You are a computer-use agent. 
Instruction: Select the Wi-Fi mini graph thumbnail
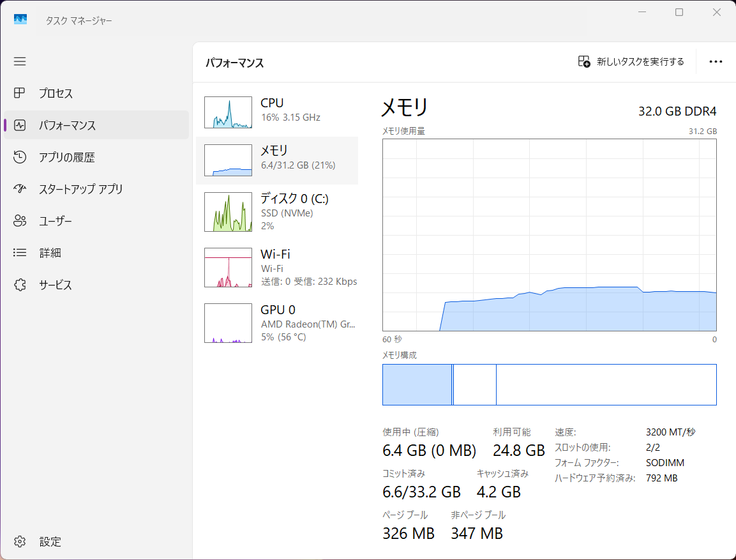point(228,267)
